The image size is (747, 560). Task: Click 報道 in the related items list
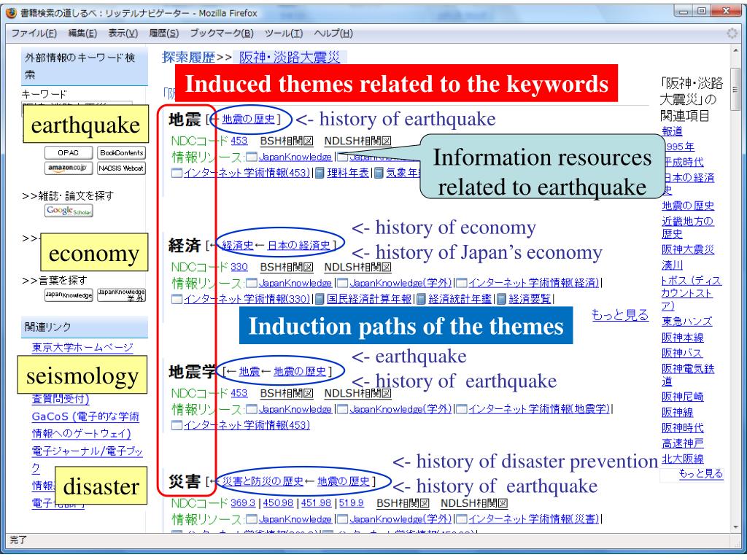pos(672,131)
